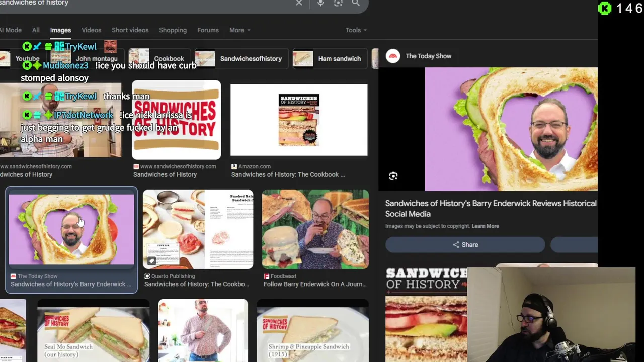Start voice search with the microphone icon
644x362 pixels.
click(320, 3)
